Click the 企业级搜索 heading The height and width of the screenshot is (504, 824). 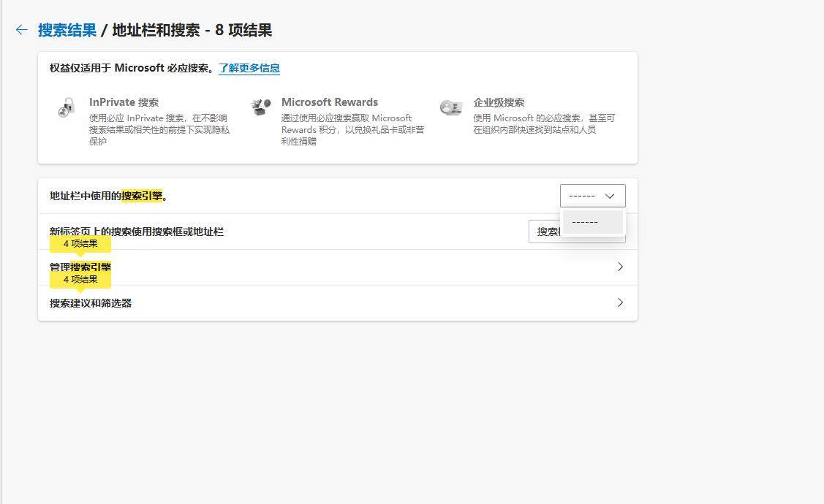pyautogui.click(x=499, y=102)
